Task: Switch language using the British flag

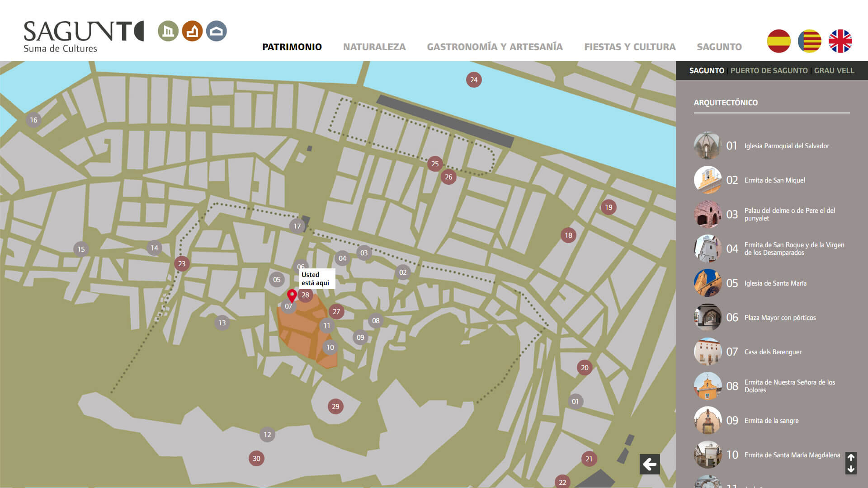Action: [x=840, y=41]
